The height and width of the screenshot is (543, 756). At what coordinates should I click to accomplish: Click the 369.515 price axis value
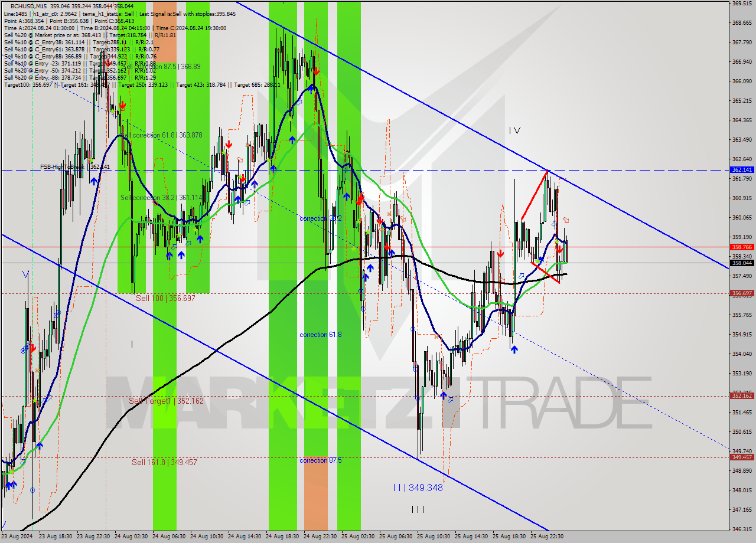(x=742, y=3)
